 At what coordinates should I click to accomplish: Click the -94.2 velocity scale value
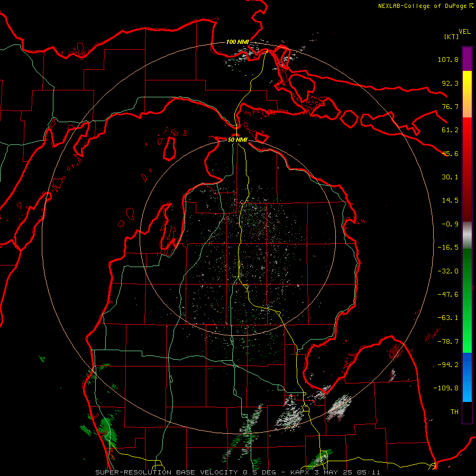click(448, 365)
